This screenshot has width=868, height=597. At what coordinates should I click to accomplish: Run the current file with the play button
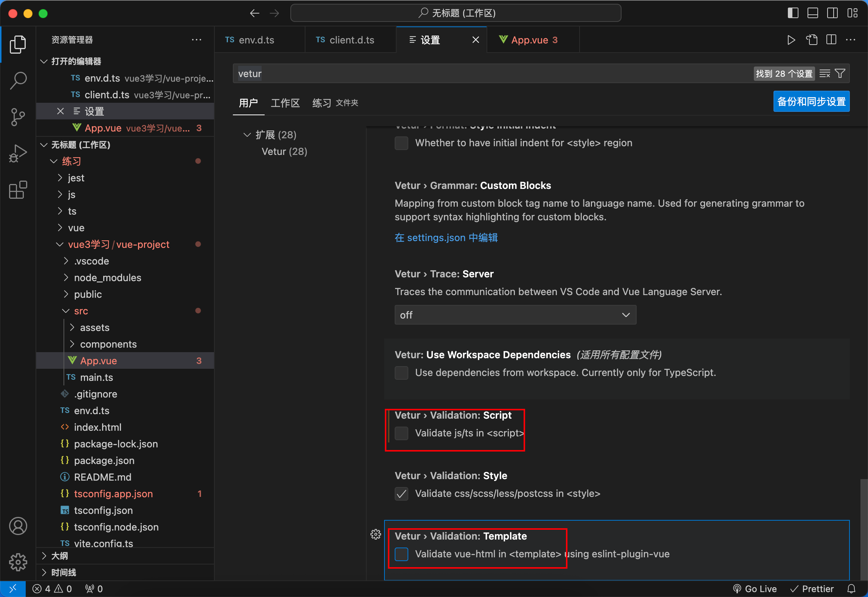pos(791,40)
